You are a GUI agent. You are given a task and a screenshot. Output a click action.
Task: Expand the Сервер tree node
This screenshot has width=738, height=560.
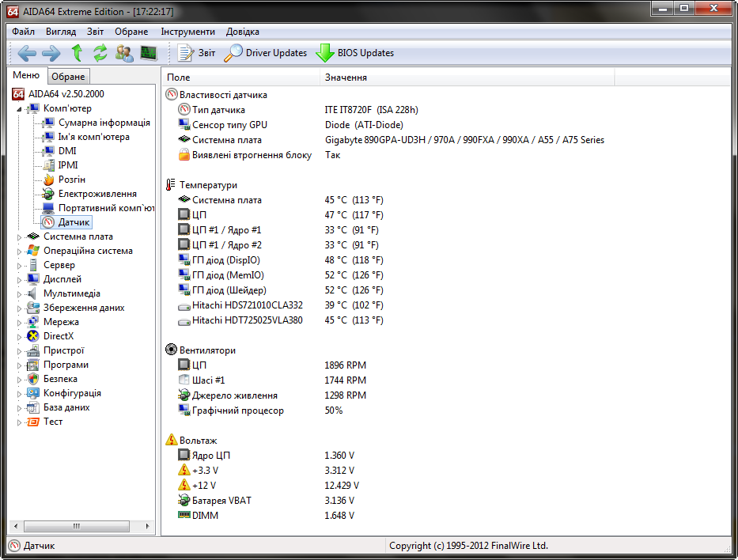tap(19, 266)
